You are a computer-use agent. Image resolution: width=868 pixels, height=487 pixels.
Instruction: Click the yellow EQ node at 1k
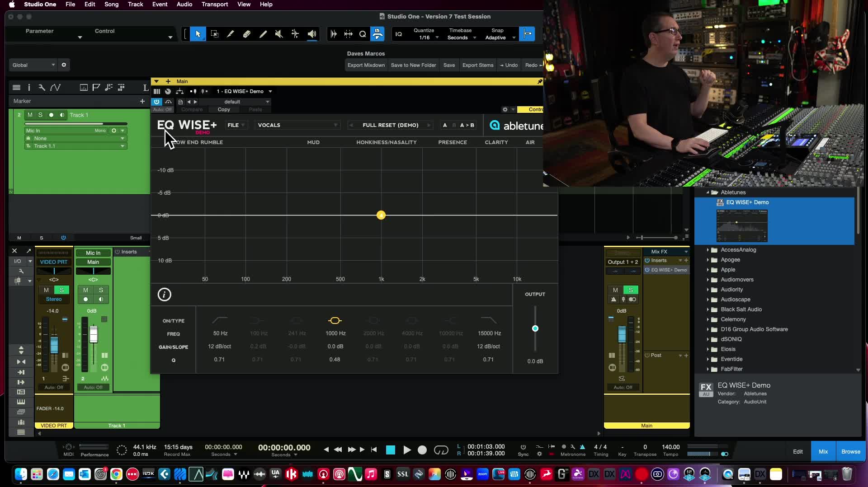click(x=381, y=215)
